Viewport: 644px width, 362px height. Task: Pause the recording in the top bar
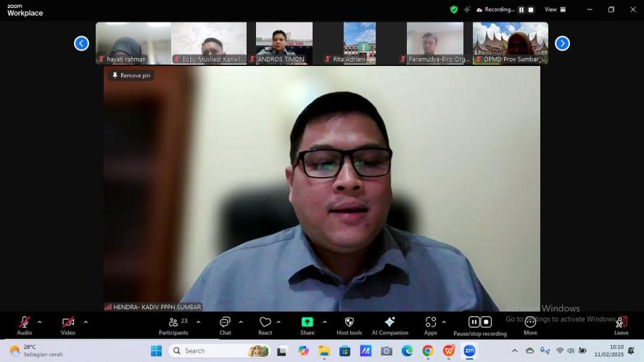521,9
